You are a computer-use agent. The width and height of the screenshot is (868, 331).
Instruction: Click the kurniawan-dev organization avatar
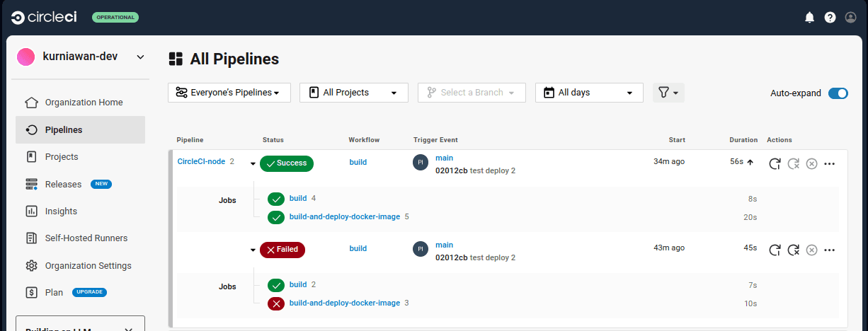pos(26,57)
